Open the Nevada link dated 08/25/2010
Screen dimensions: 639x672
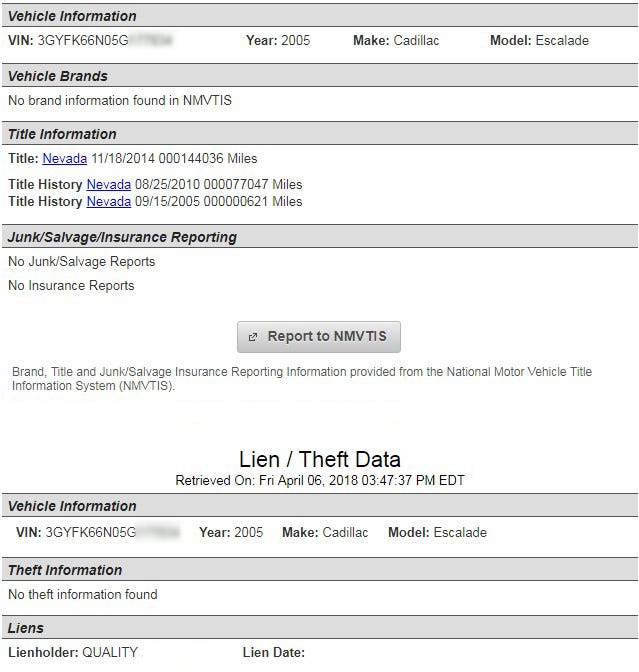(109, 184)
